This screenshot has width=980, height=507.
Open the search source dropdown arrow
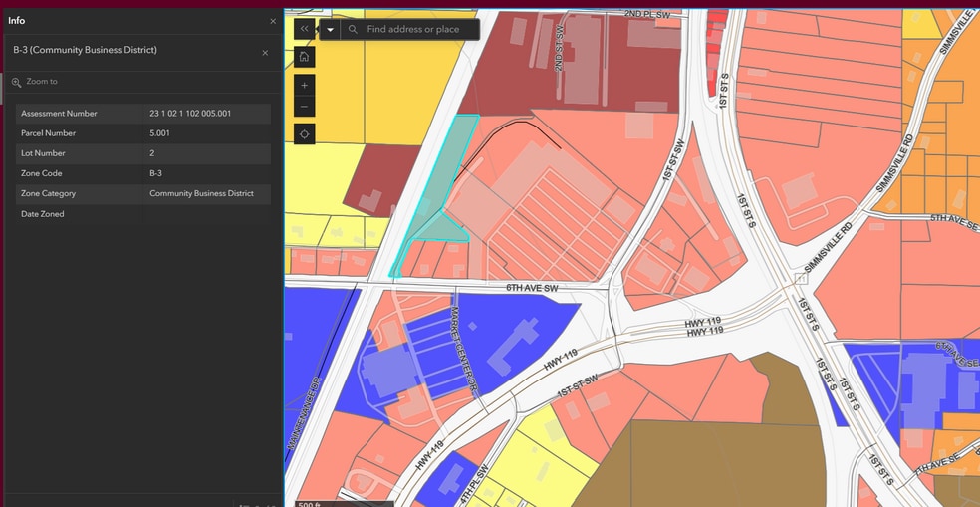point(330,30)
